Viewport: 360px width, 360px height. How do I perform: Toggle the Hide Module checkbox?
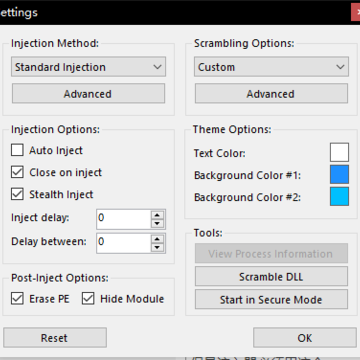(88, 299)
